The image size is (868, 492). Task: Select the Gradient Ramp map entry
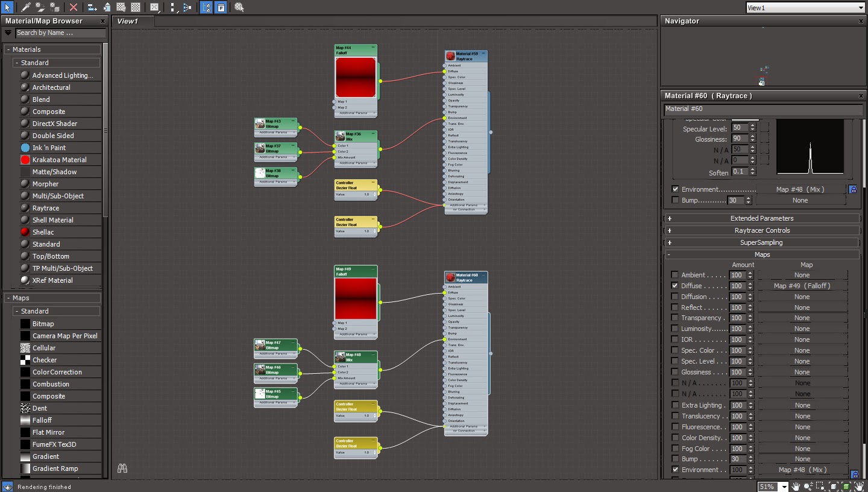55,468
